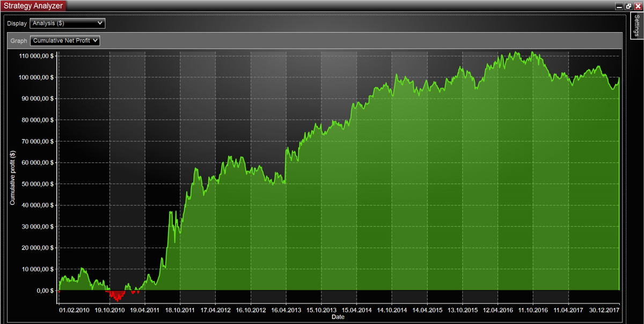Click the '11.04.2017' date label
The width and height of the screenshot is (644, 324).
coord(568,310)
